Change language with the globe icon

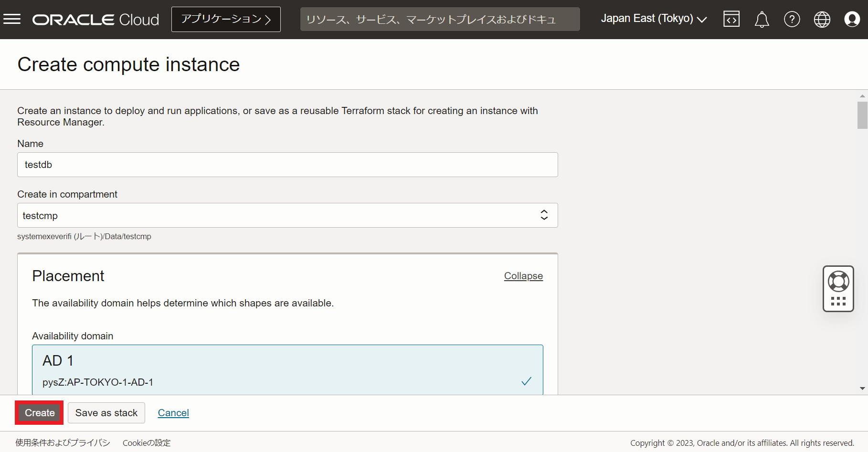point(822,19)
